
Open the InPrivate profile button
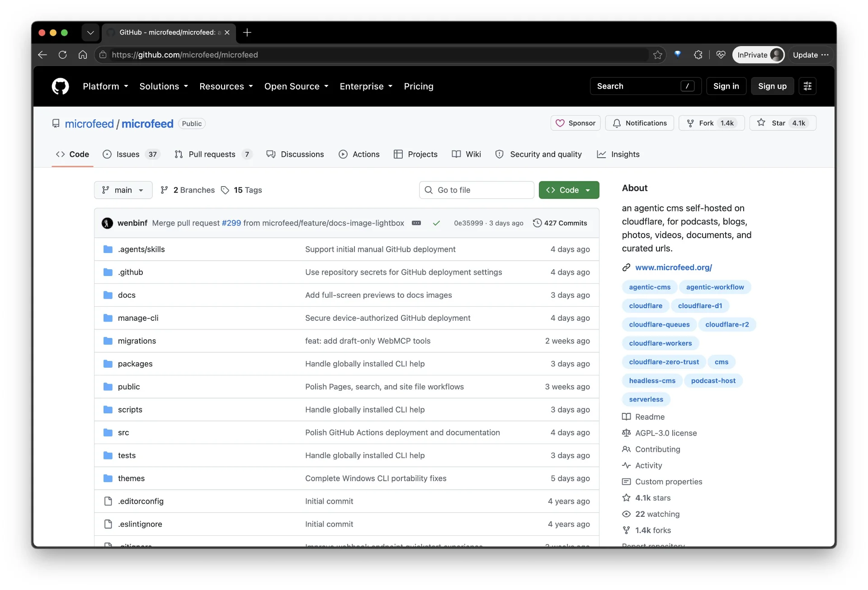(x=759, y=55)
